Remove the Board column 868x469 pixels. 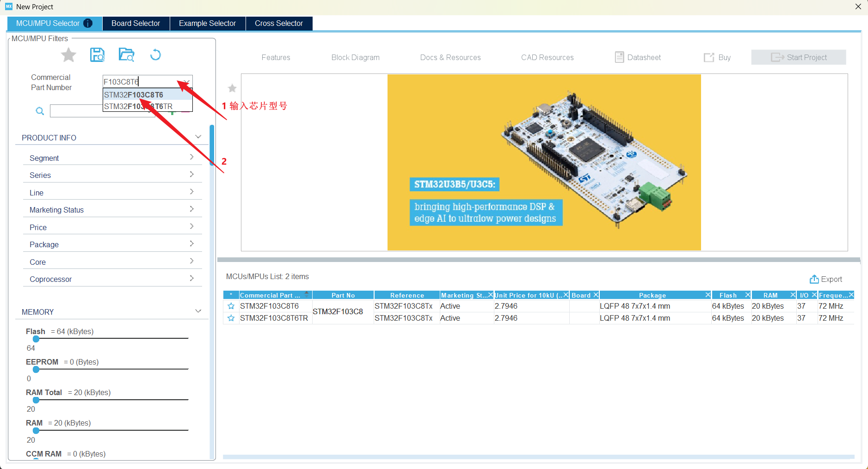596,295
